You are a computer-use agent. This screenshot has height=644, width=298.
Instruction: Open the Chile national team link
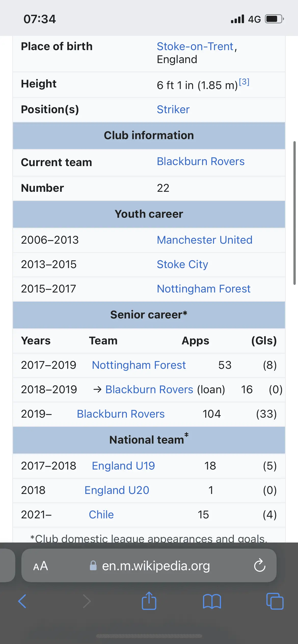(101, 515)
